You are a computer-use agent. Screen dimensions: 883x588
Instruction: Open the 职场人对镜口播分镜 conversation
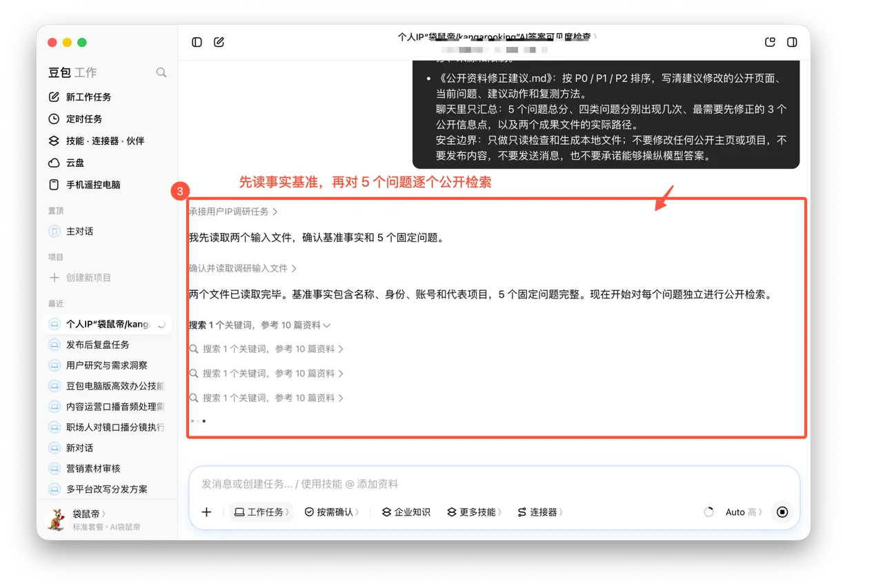coord(107,427)
